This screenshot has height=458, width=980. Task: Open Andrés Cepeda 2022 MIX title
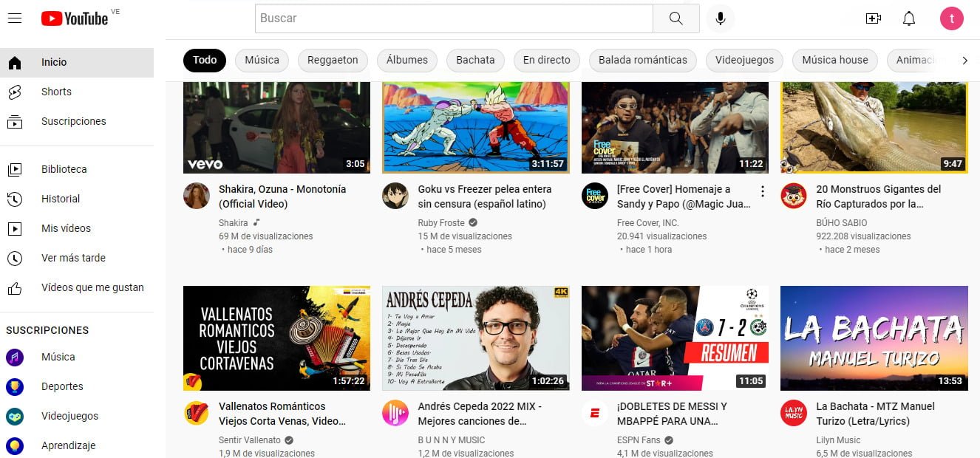480,414
